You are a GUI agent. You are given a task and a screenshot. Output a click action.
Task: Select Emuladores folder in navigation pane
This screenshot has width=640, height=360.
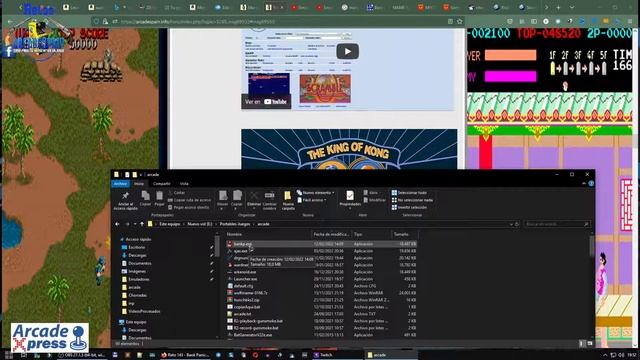point(139,280)
